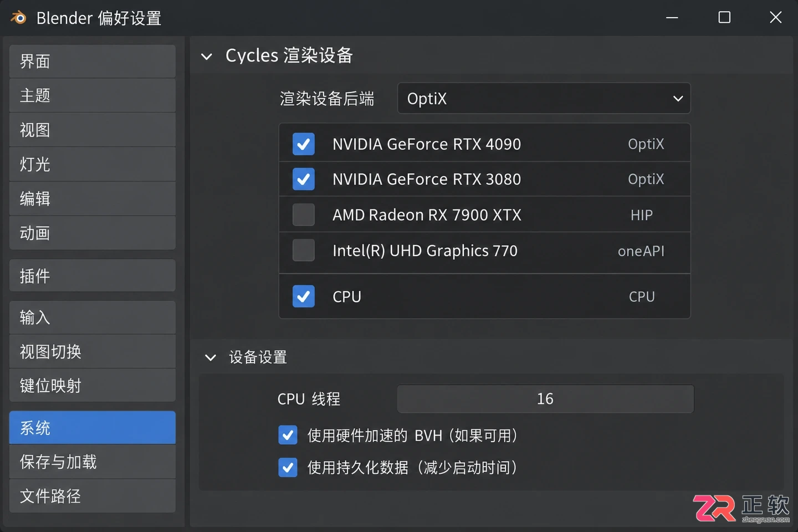Uncheck NVIDIA GeForce RTX 4090 device
Image resolution: width=798 pixels, height=532 pixels.
(x=304, y=144)
